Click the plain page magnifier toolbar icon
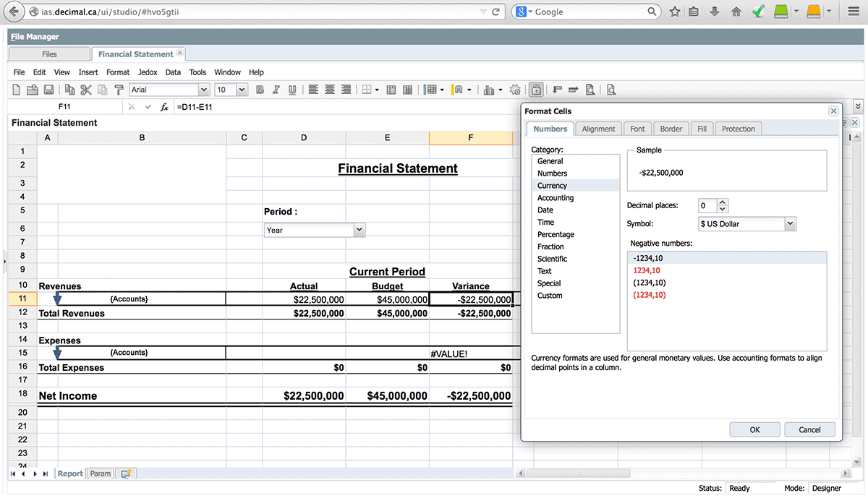 tap(611, 90)
